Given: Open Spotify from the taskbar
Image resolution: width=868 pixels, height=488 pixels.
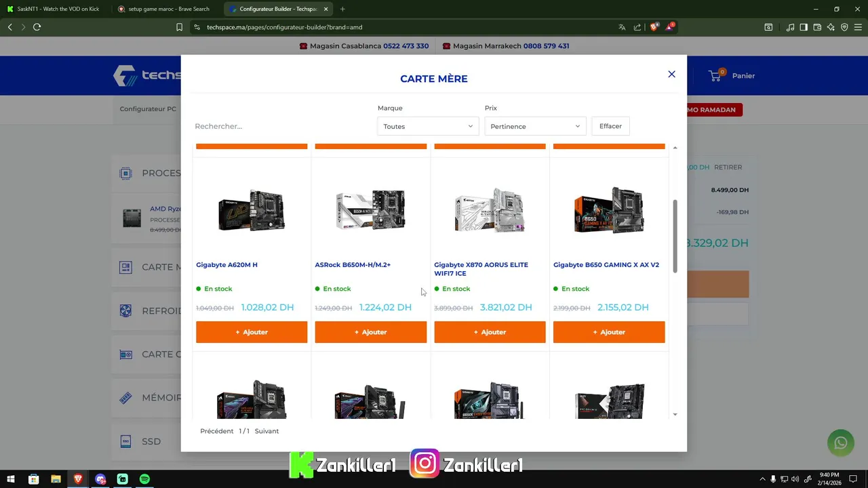Looking at the screenshot, I should [x=144, y=479].
